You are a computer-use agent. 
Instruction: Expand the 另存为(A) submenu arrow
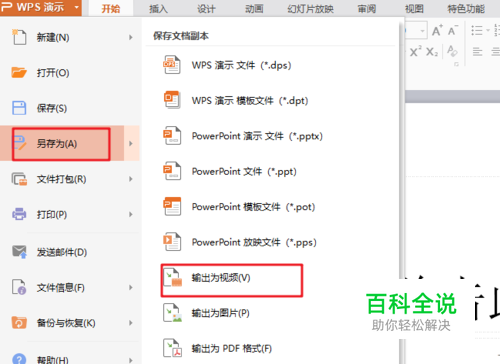[x=131, y=144]
